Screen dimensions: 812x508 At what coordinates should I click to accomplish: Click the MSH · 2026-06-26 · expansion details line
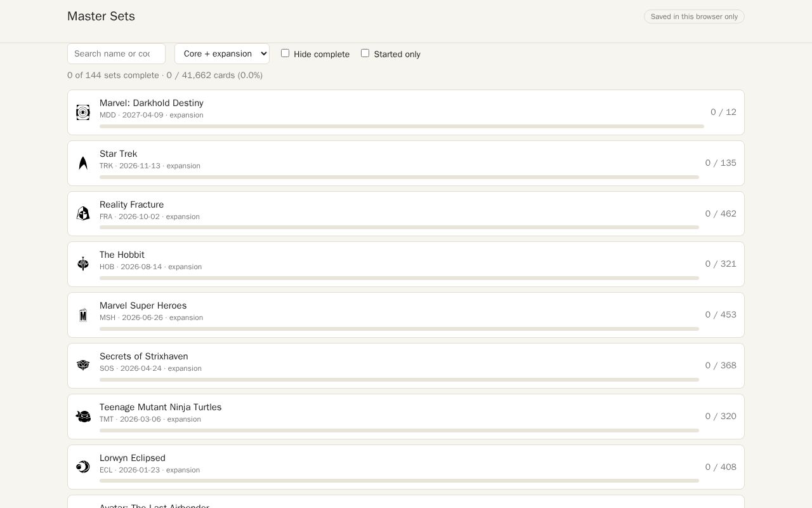coord(152,317)
